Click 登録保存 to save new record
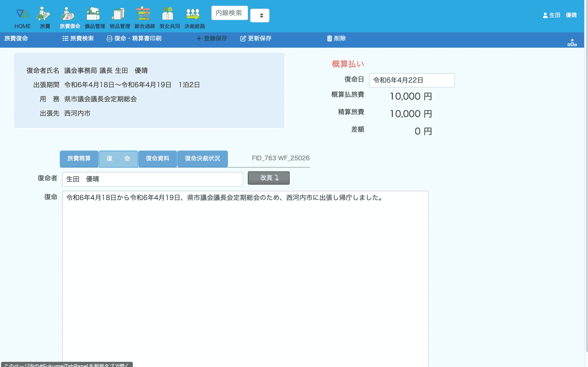This screenshot has width=588, height=367. 212,39
